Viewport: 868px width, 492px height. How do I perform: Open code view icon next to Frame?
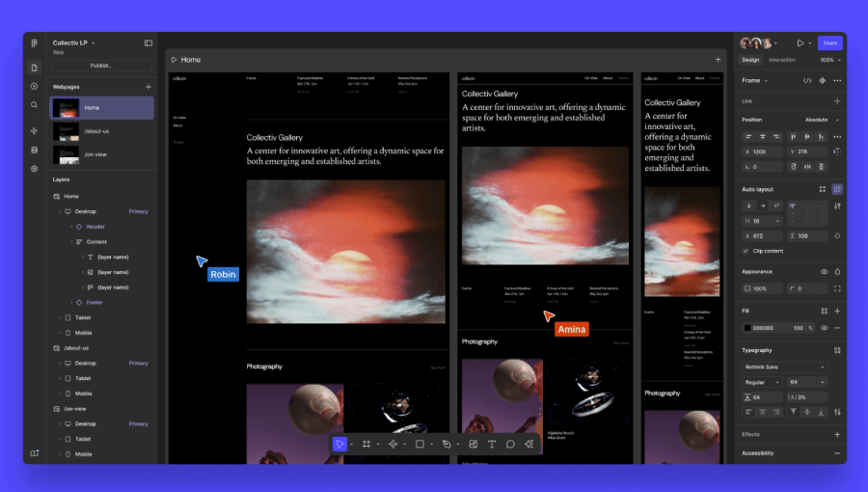(807, 81)
